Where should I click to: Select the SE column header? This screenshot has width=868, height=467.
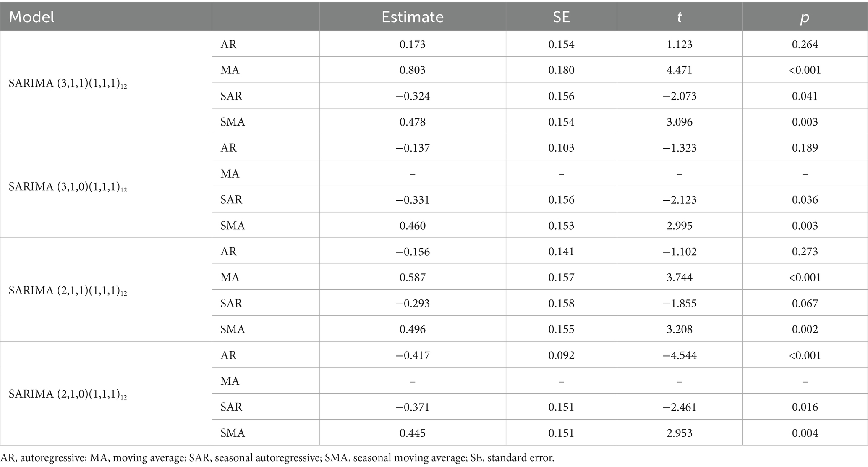pos(561,17)
